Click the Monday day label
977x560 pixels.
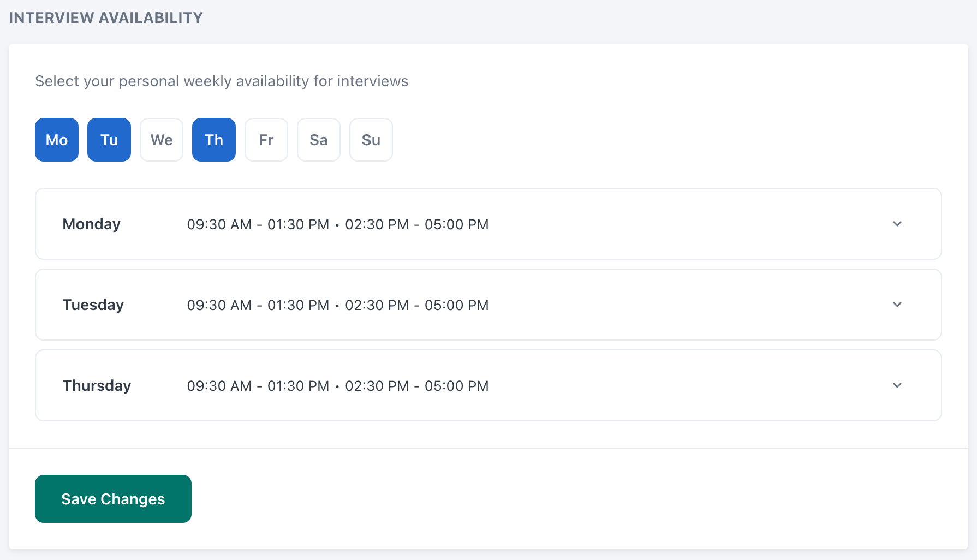pos(91,224)
